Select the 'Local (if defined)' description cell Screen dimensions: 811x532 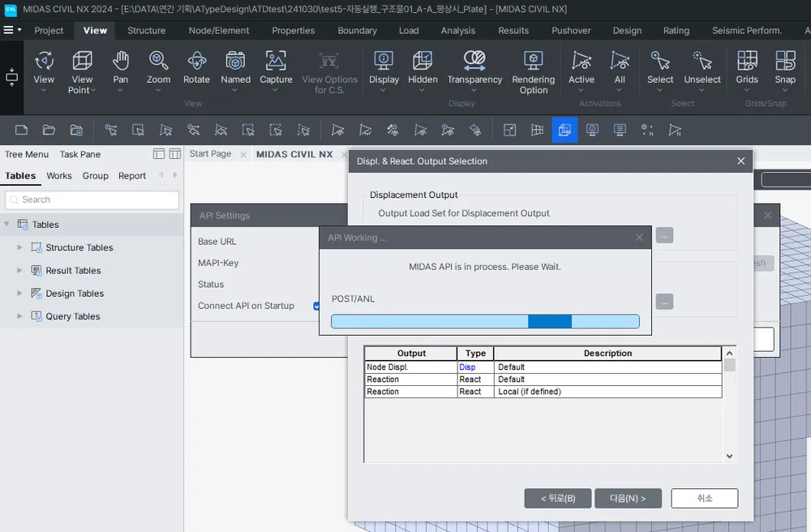coord(607,392)
